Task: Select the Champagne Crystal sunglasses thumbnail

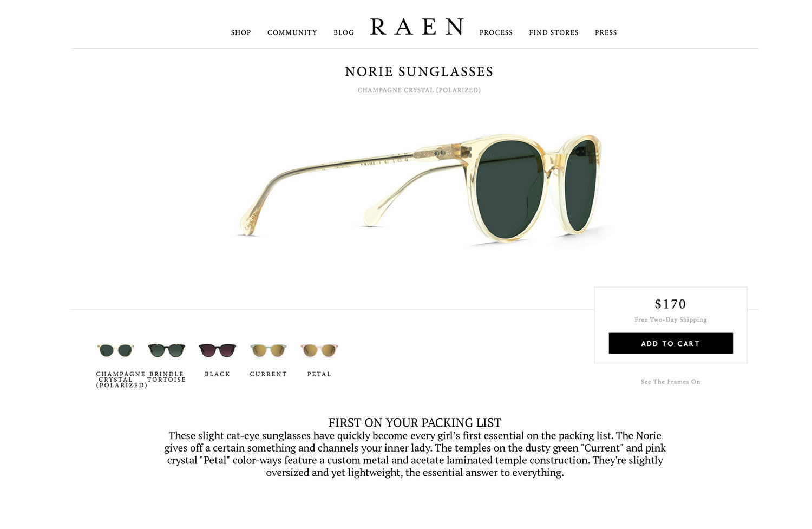Action: (x=115, y=350)
